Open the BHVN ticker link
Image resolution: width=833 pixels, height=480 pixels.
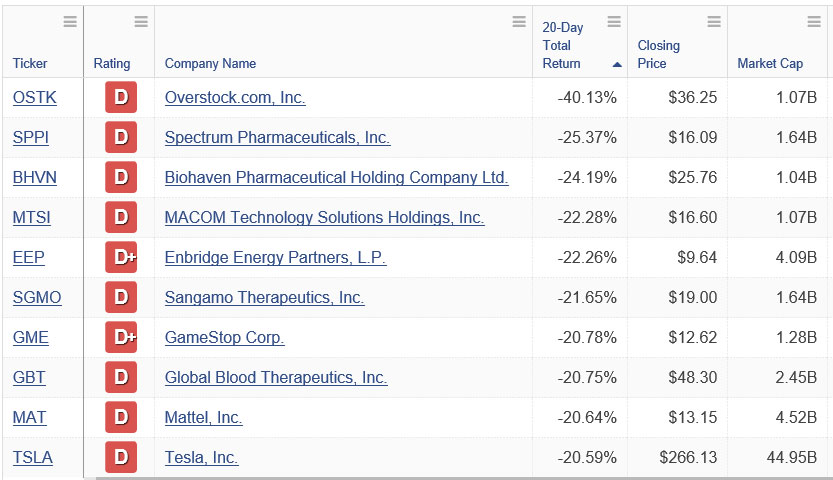(x=35, y=177)
